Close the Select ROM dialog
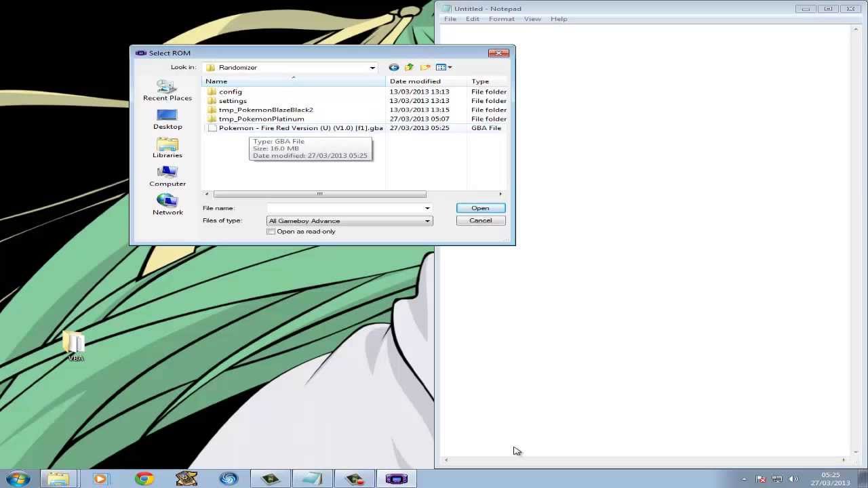 coord(499,53)
